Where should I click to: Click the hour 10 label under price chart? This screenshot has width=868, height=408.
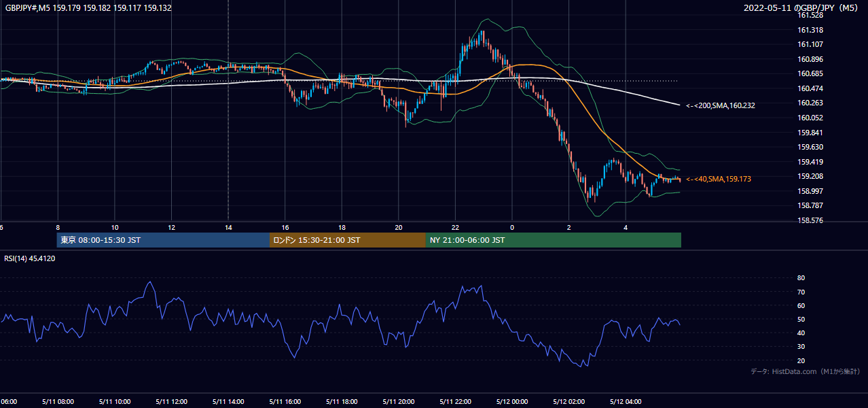point(115,228)
